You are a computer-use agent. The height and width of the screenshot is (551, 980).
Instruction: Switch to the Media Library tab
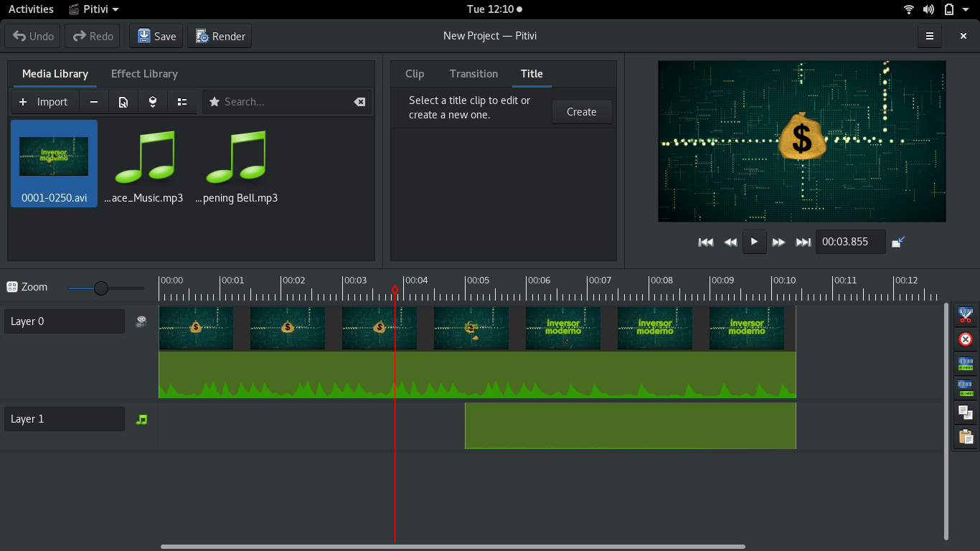point(55,74)
